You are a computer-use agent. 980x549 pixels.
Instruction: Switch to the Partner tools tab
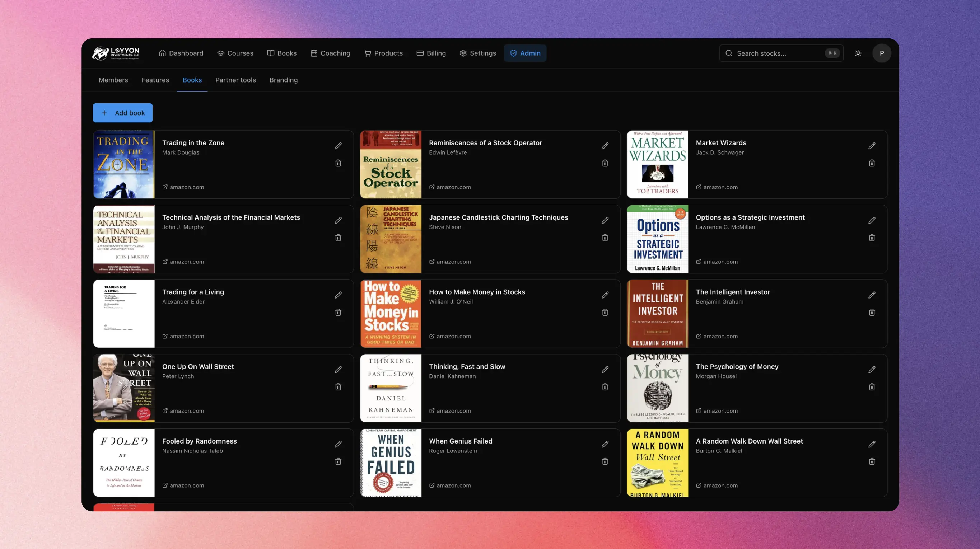click(x=235, y=80)
